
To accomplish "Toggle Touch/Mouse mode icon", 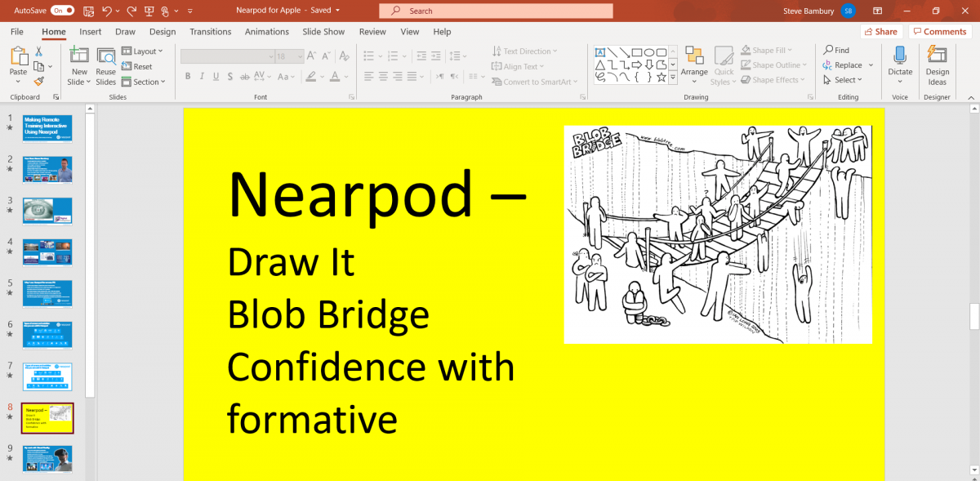I will (166, 11).
